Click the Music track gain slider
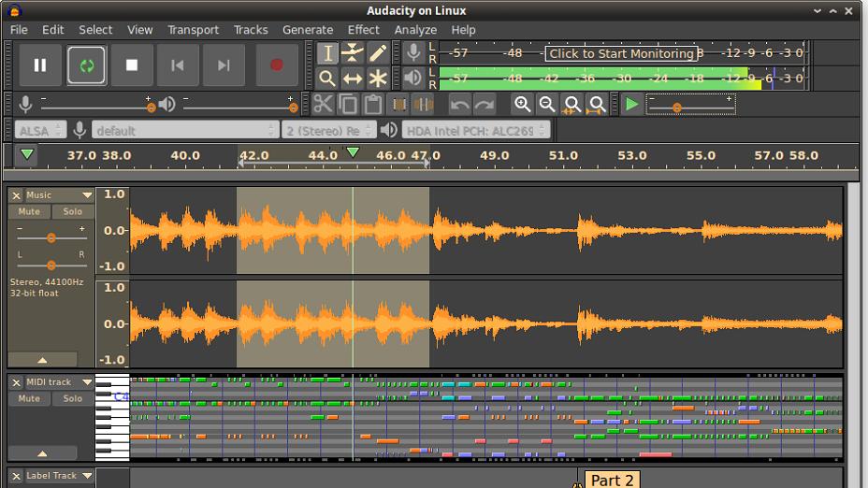This screenshot has width=868, height=488. tap(51, 237)
